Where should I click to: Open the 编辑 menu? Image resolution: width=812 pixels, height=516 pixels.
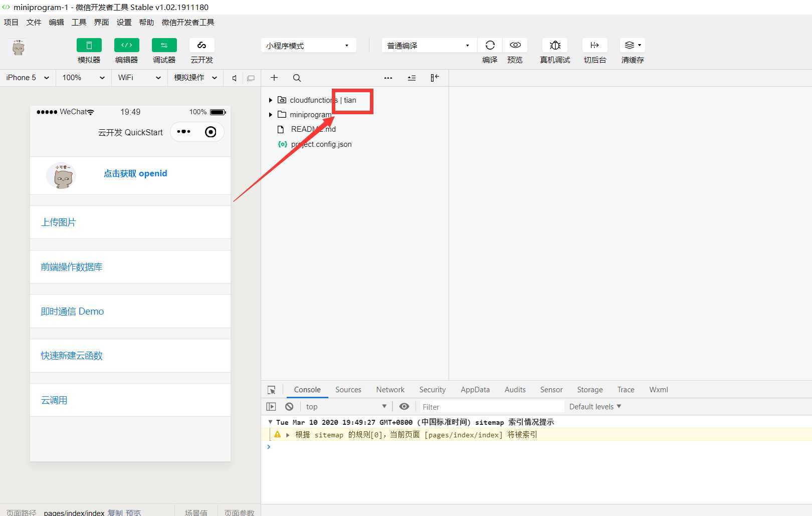56,22
